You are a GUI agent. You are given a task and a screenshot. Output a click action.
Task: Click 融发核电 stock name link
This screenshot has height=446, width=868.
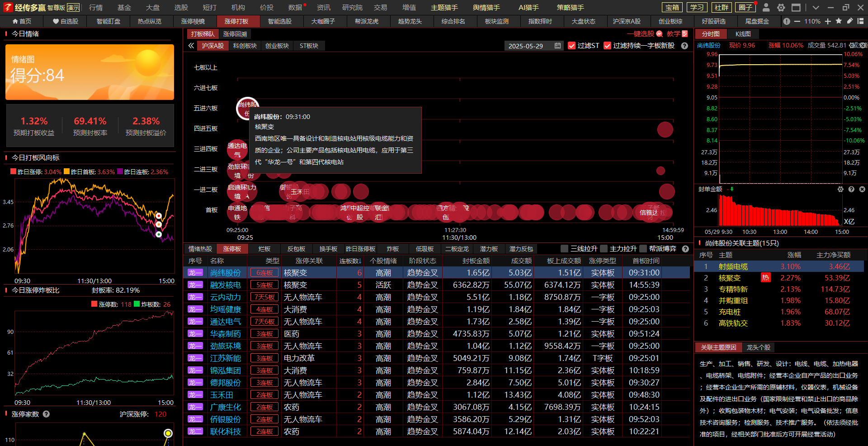coord(225,285)
